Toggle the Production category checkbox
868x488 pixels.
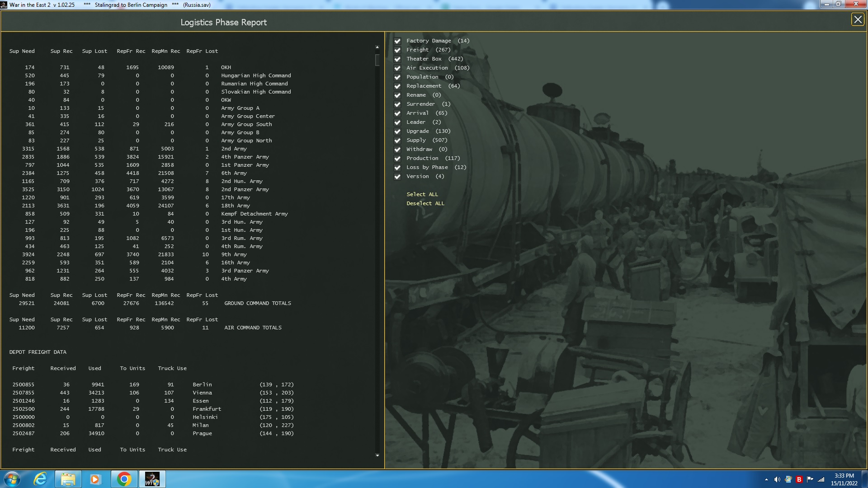397,158
